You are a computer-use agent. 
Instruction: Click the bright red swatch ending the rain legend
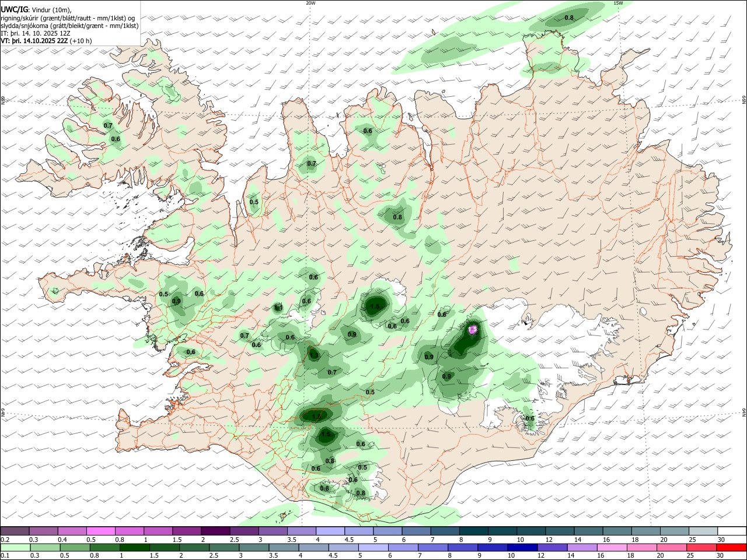(x=732, y=548)
